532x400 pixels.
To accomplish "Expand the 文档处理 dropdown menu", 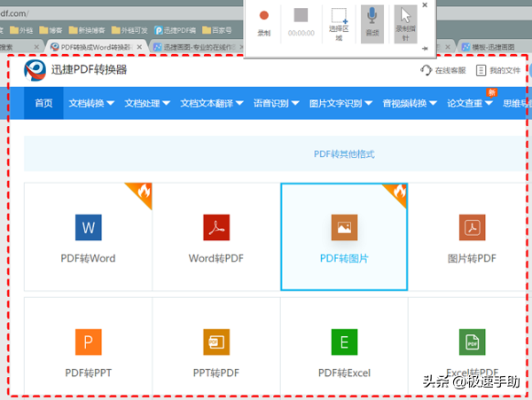I will click(147, 103).
